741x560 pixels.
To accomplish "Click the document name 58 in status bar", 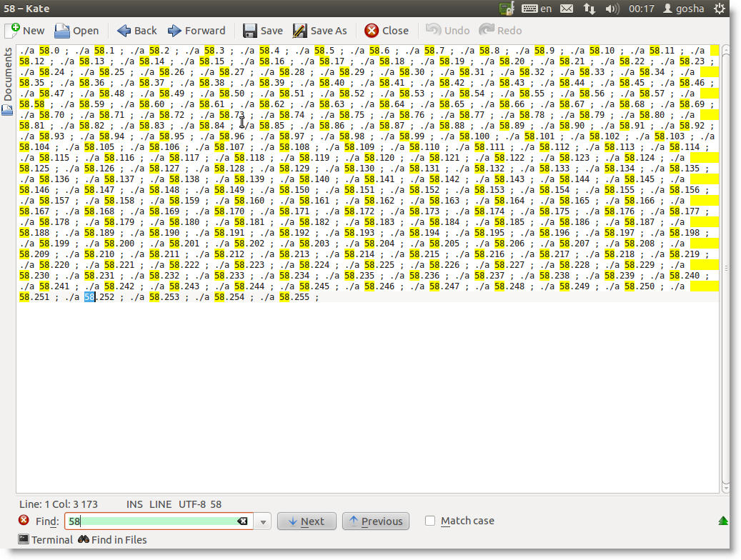I will point(216,504).
